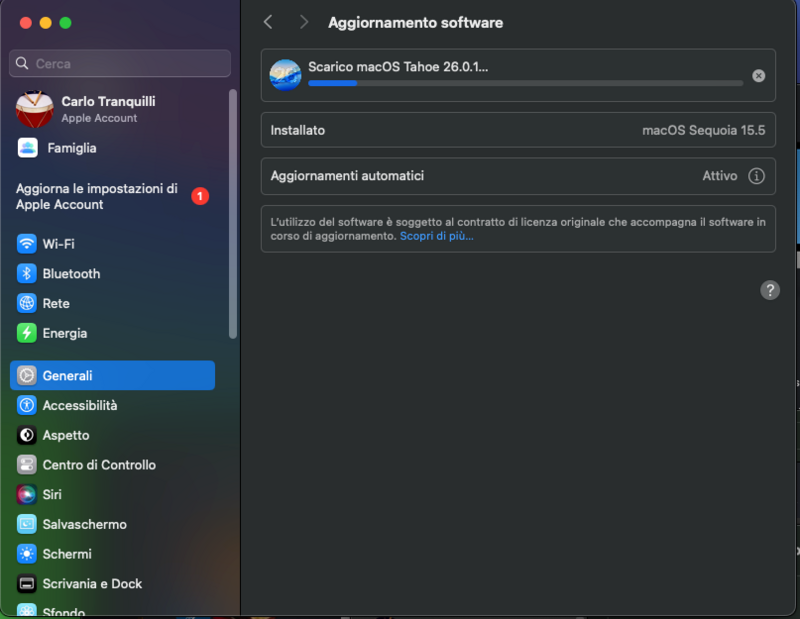
Task: Click the Aggiornamenti automatici label
Action: 347,176
